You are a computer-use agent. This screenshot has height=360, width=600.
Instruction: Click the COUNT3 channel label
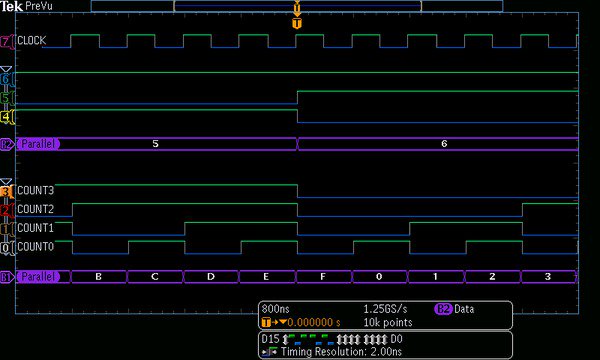click(x=36, y=190)
